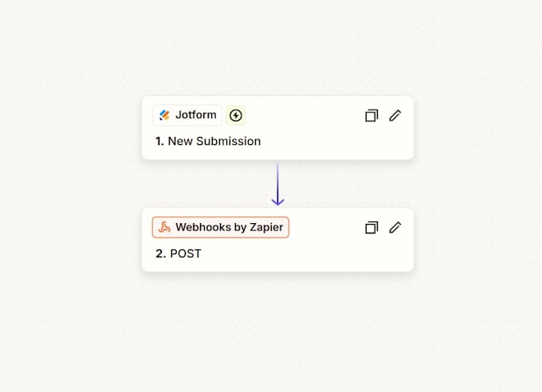This screenshot has width=542, height=392.
Task: Edit the Jotform New Submission step
Action: click(x=395, y=116)
